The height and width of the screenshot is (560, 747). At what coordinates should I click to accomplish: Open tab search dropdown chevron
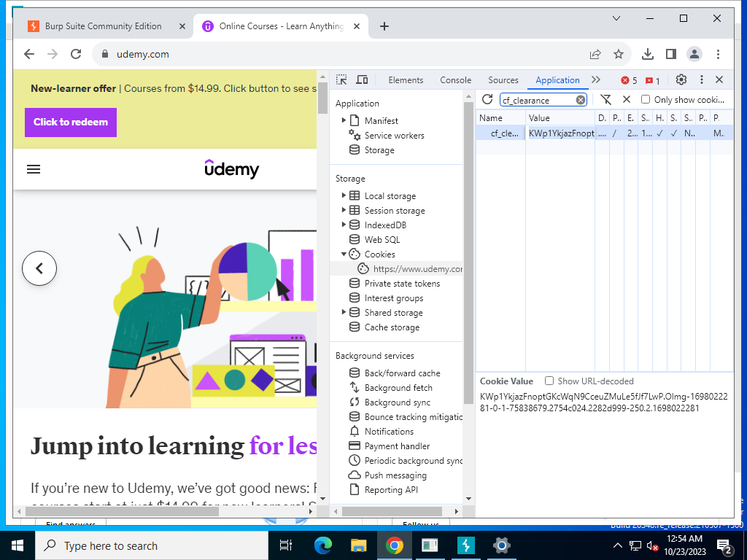click(x=616, y=18)
